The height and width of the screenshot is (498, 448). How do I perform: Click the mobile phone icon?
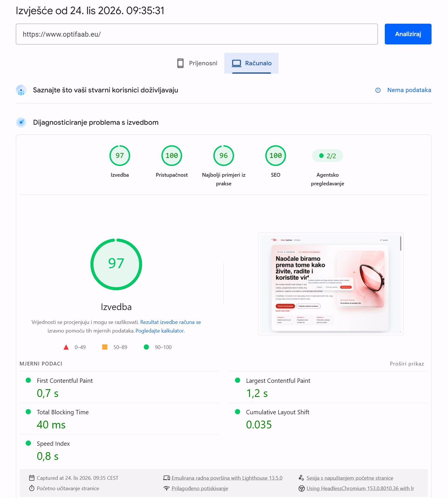tap(180, 63)
